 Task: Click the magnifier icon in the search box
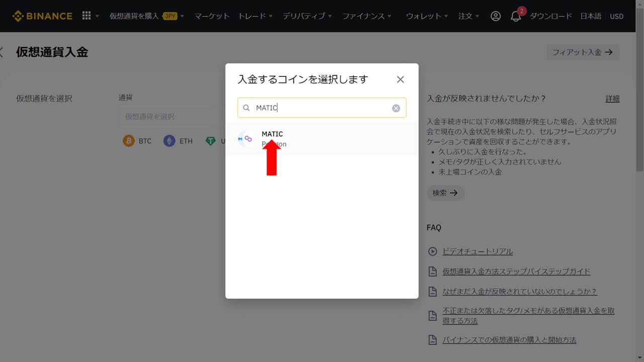(247, 108)
